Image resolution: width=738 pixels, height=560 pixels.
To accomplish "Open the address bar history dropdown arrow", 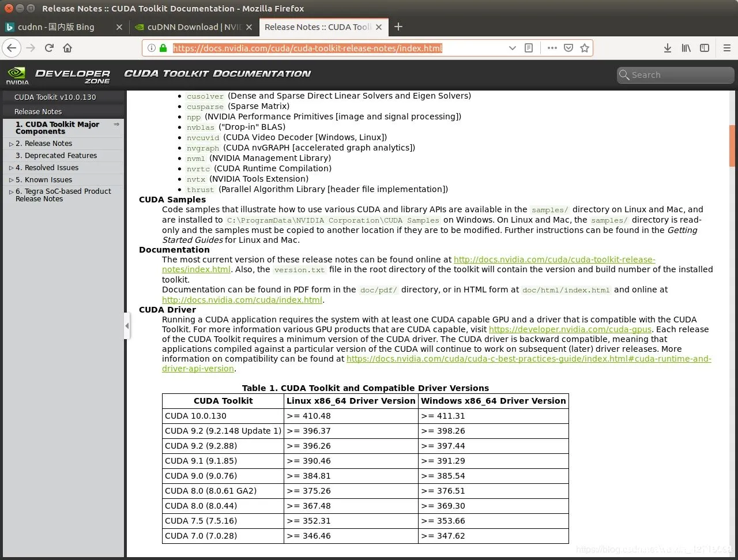I will tap(512, 48).
